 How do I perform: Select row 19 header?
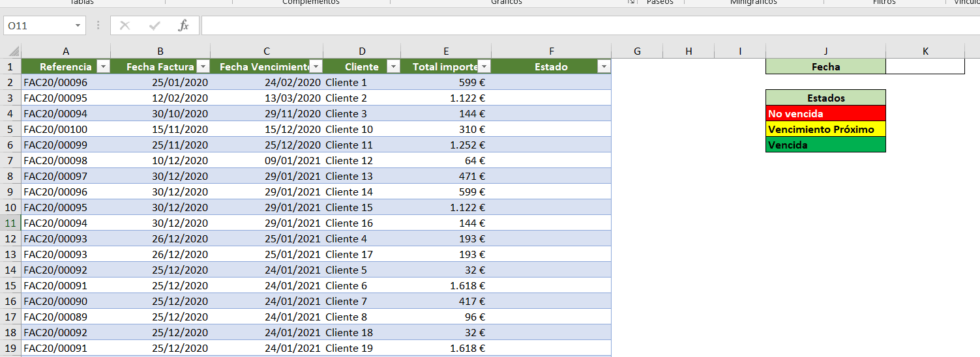[x=10, y=348]
